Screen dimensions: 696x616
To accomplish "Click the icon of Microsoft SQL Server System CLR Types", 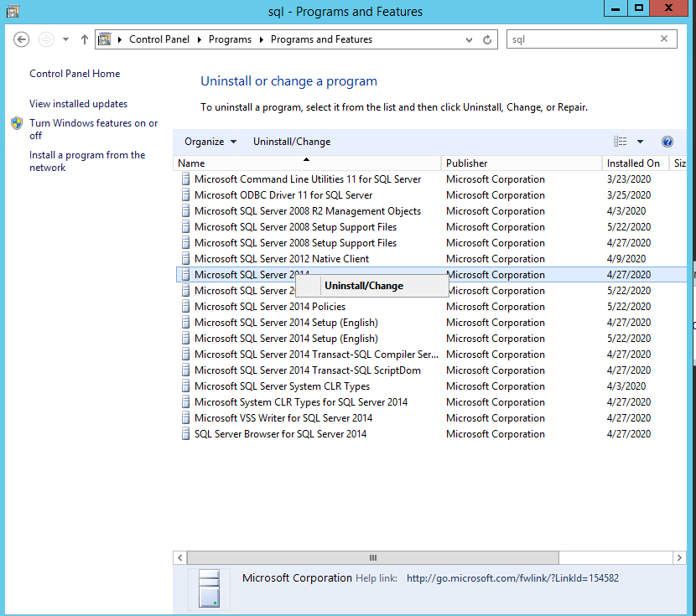I will click(185, 386).
